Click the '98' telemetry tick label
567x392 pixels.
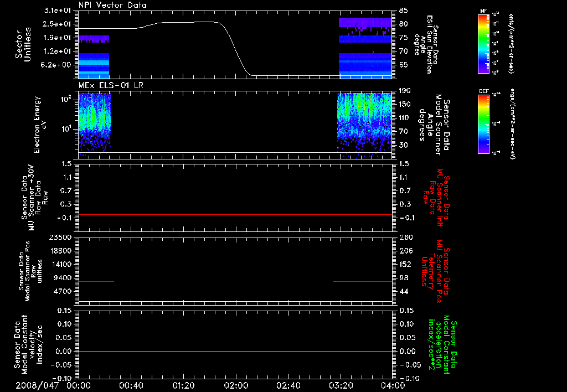coord(404,278)
